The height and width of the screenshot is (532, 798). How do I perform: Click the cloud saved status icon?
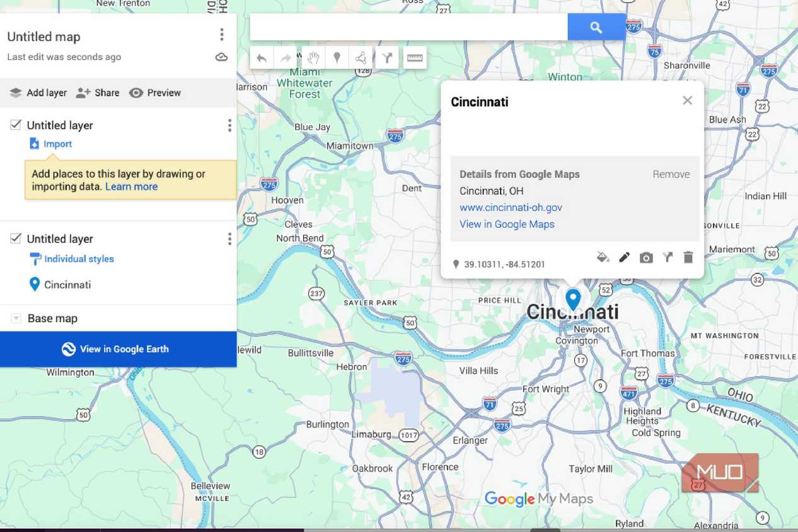[221, 57]
